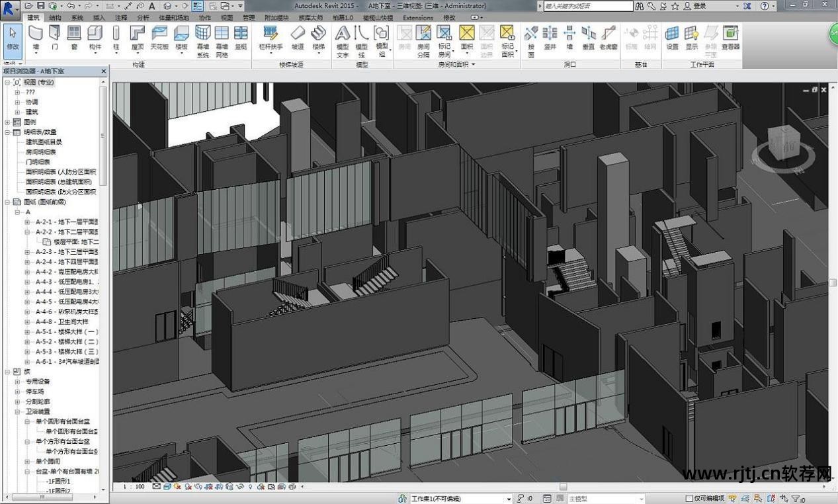This screenshot has height=504, width=838.
Task: Expand the 协调 node in project browser
Action: (x=17, y=103)
